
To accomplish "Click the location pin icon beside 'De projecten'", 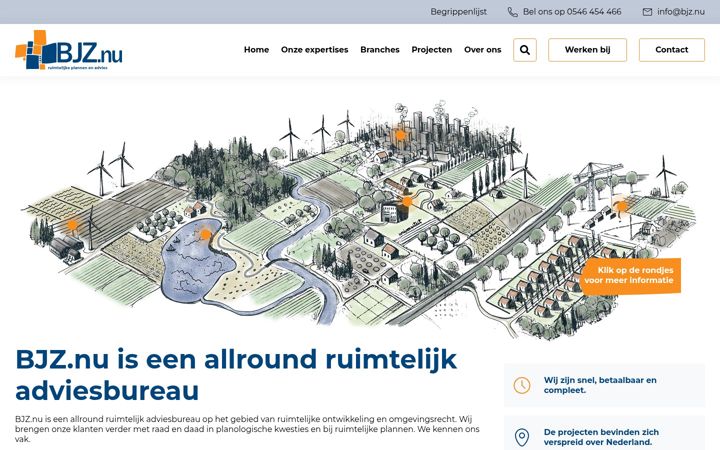I will pyautogui.click(x=522, y=437).
